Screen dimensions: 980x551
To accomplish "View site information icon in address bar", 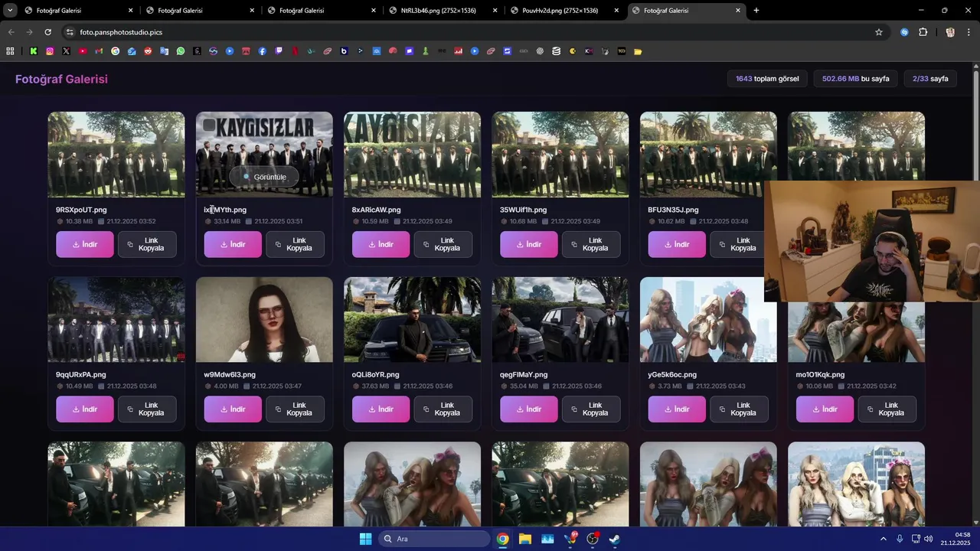I will coord(70,32).
